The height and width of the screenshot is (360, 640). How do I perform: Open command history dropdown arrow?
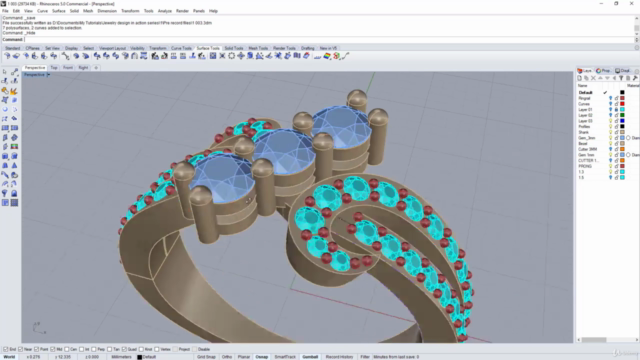[637, 40]
